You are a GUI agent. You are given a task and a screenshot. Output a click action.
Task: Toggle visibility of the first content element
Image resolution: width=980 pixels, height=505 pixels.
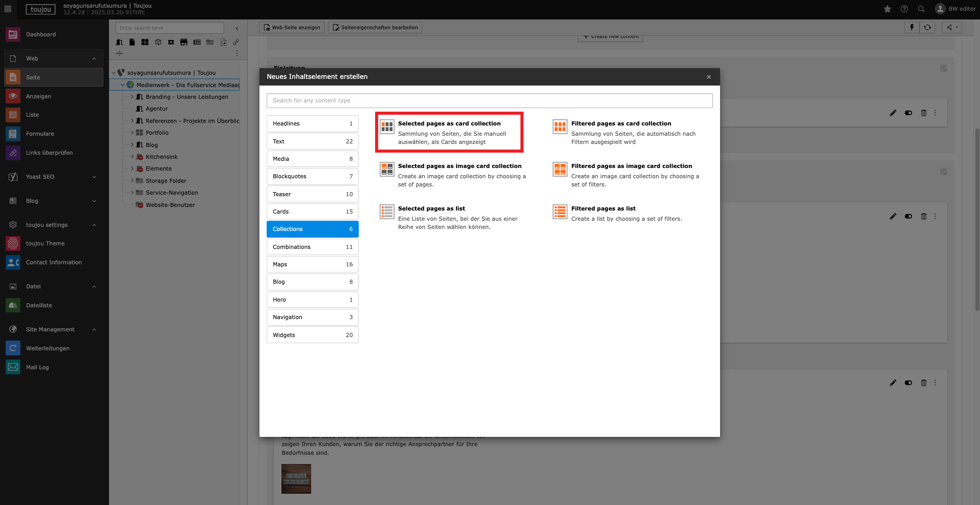tap(908, 113)
